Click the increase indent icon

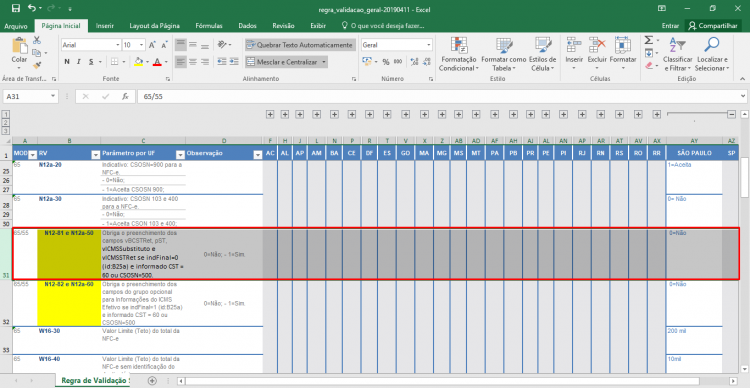click(234, 62)
